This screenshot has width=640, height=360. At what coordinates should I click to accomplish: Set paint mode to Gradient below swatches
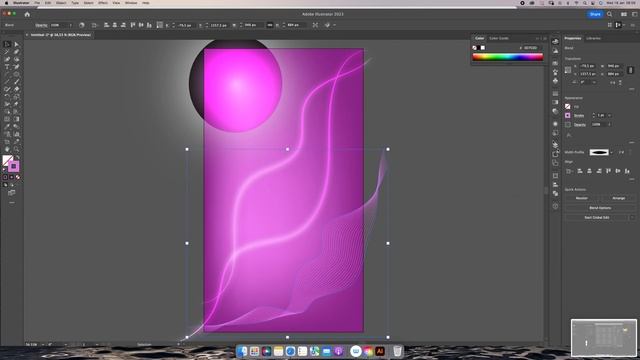click(x=11, y=177)
